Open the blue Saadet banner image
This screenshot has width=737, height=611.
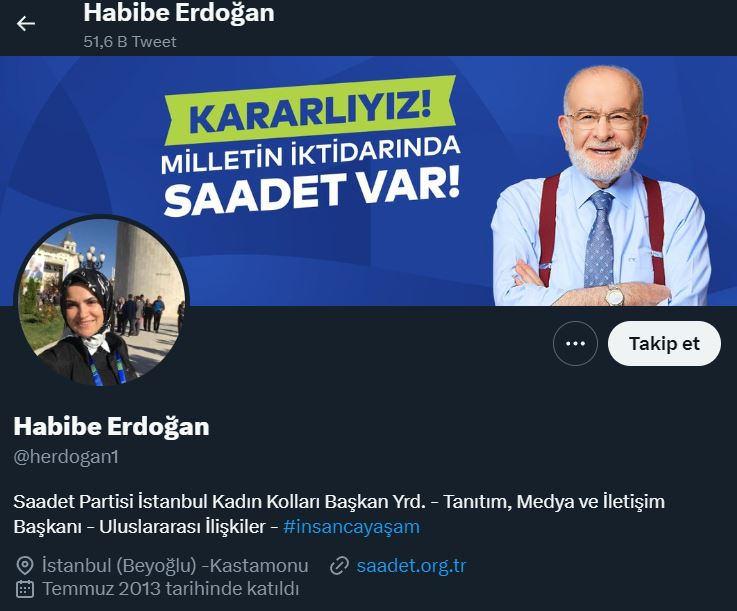(368, 181)
